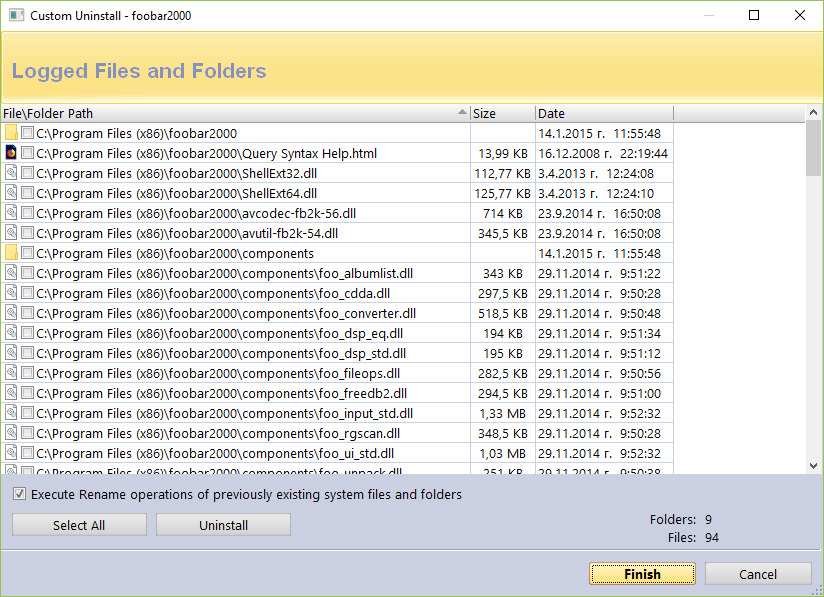Click the 16.12.2008 date cell
The height and width of the screenshot is (597, 824).
coord(604,153)
